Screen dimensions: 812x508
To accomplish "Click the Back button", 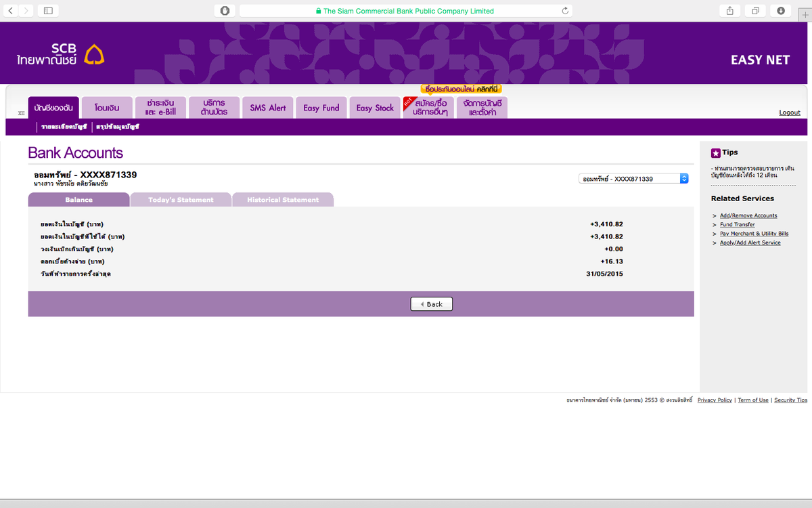I will [431, 304].
